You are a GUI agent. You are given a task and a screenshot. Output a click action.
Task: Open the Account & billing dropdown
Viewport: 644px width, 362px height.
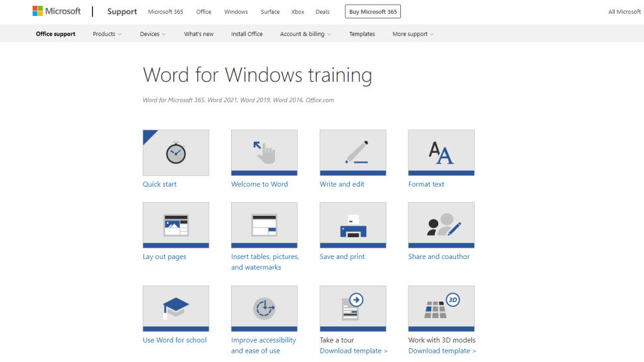pyautogui.click(x=305, y=34)
